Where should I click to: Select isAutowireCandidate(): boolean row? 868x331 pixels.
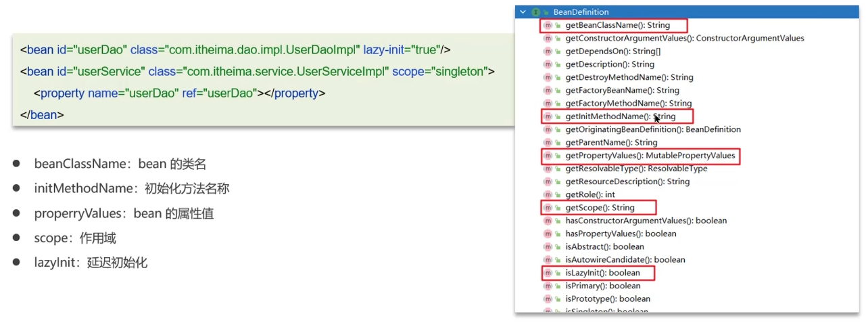coord(625,259)
